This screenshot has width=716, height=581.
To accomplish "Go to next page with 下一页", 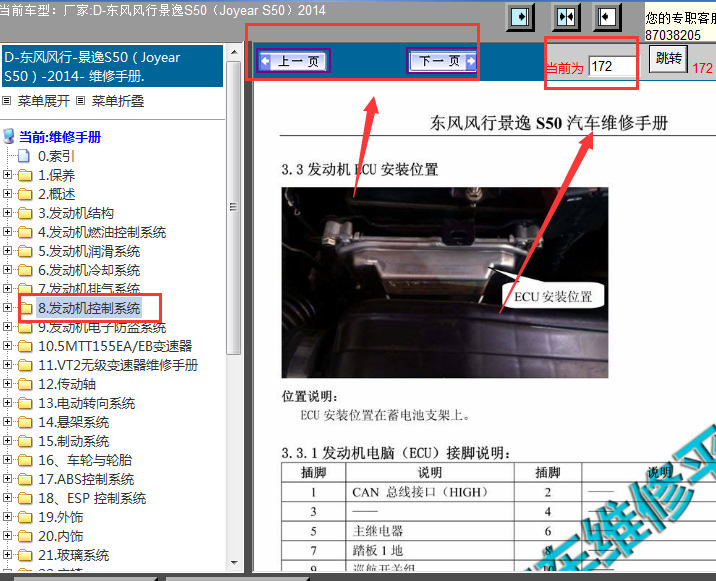I will click(x=442, y=61).
